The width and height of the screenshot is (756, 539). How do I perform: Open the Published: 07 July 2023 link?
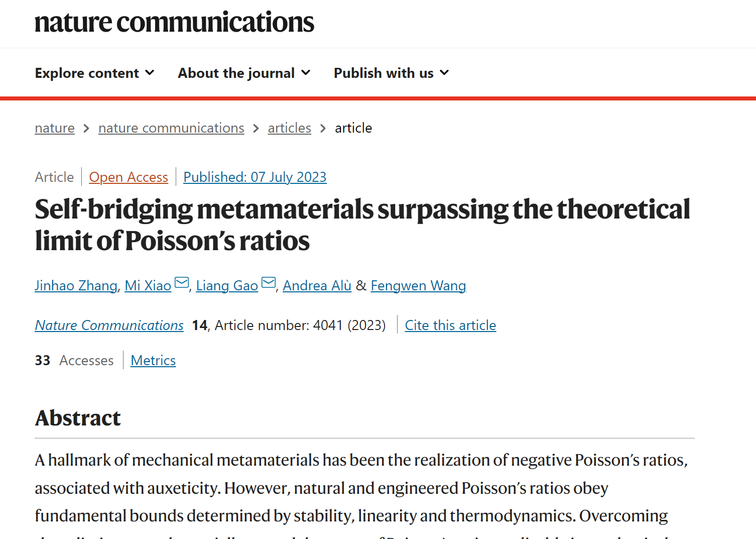pos(255,177)
